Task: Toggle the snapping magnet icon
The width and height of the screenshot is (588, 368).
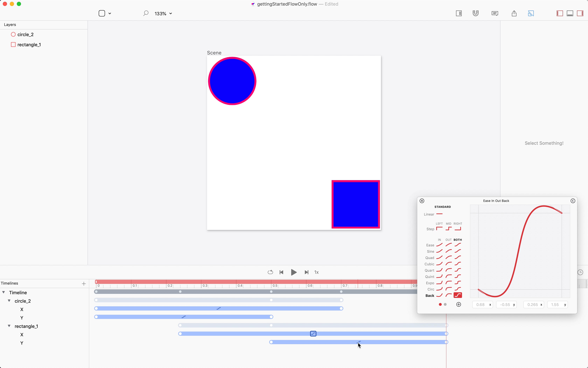Action: (475, 13)
